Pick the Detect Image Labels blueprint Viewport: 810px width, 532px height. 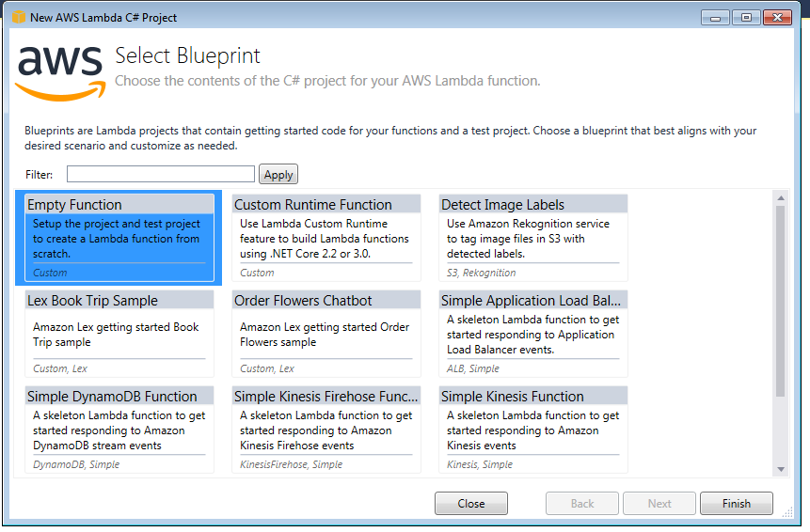coord(533,238)
